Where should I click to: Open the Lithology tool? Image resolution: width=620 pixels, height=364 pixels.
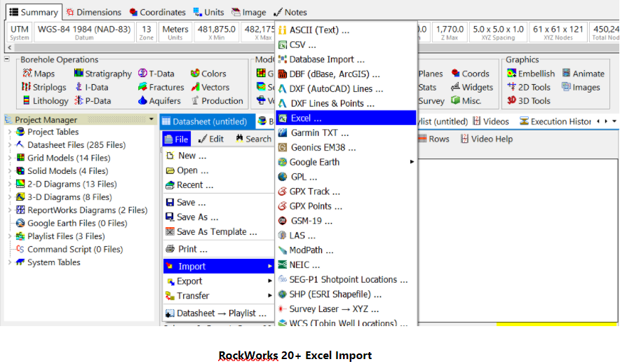[x=46, y=101]
